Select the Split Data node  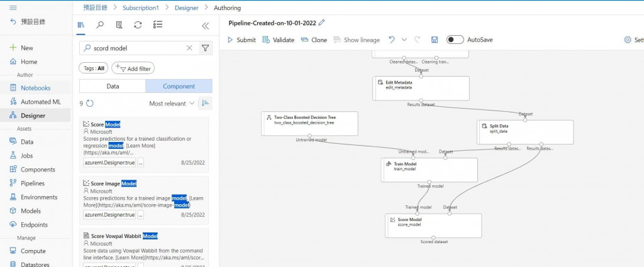point(525,132)
